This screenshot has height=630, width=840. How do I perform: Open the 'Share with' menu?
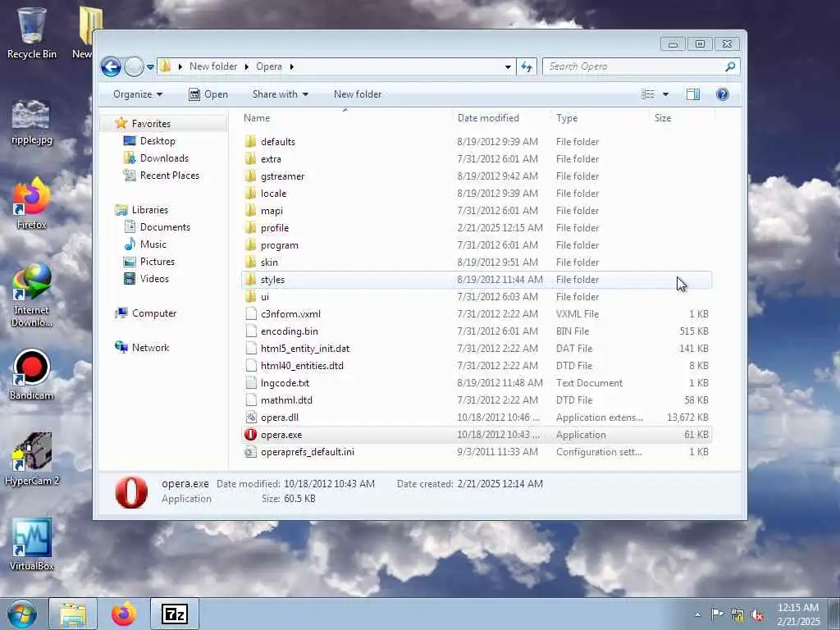[x=281, y=94]
